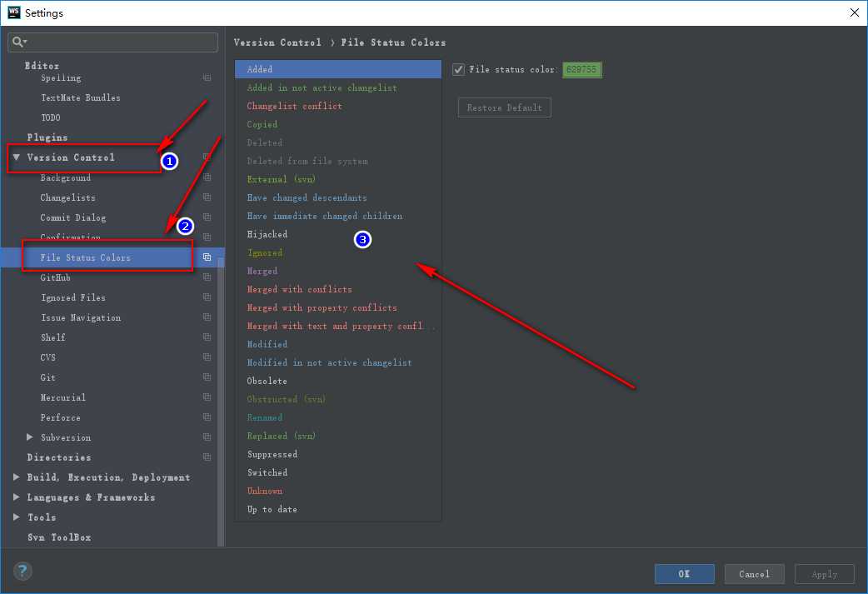868x594 pixels.
Task: Click the Cancel button
Action: tap(754, 574)
